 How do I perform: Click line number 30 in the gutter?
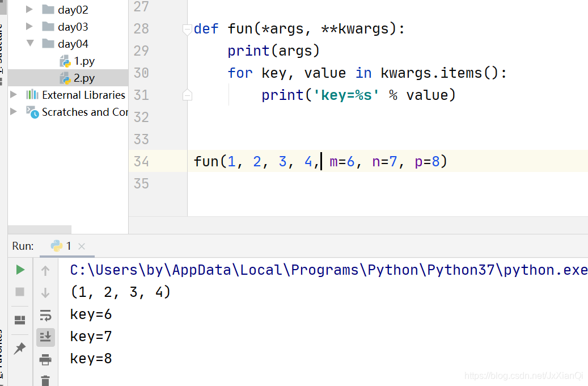[x=141, y=73]
